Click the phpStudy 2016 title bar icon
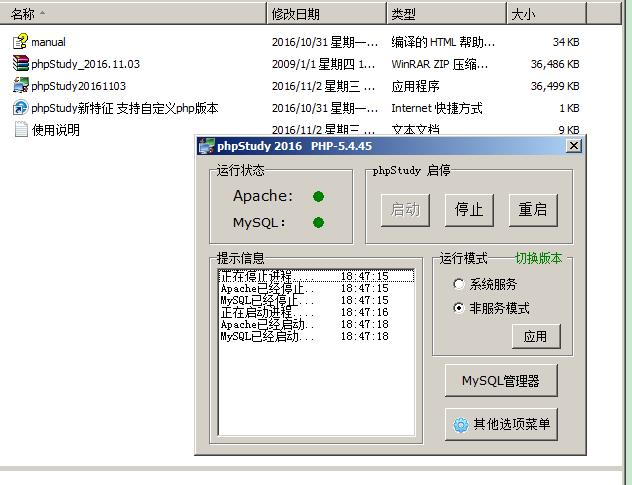The height and width of the screenshot is (485, 632). coord(207,146)
